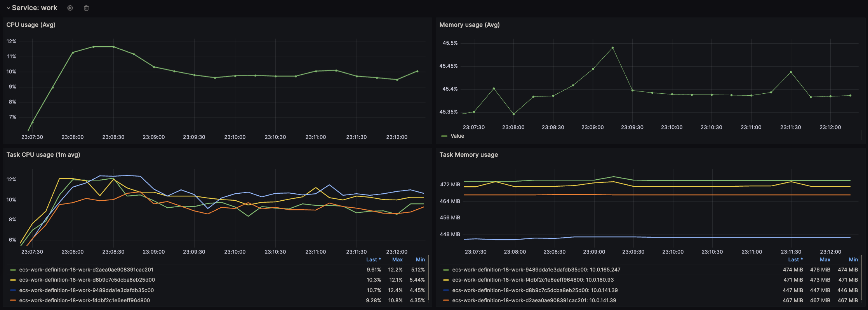Click the Task CPU usage (1m avg) title
Screen dimensions: 868x310
[x=43, y=155]
